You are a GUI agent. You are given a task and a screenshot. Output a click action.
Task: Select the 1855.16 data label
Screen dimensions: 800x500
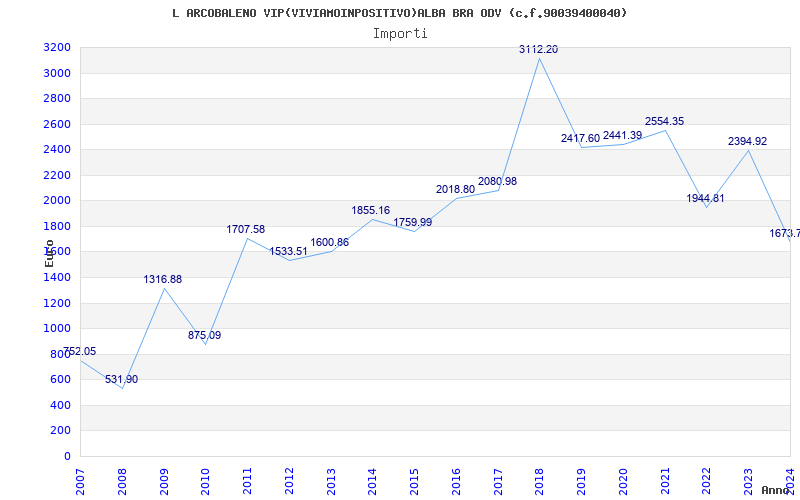370,211
